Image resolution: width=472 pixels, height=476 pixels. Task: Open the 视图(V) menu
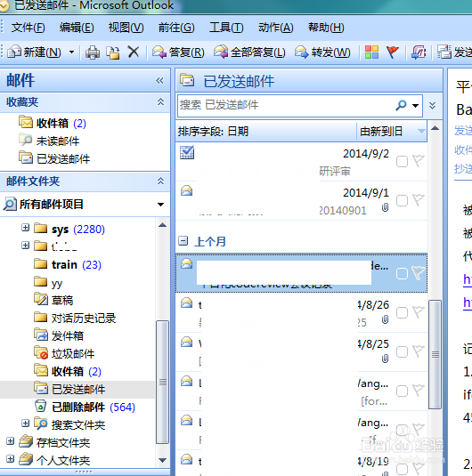tap(126, 28)
